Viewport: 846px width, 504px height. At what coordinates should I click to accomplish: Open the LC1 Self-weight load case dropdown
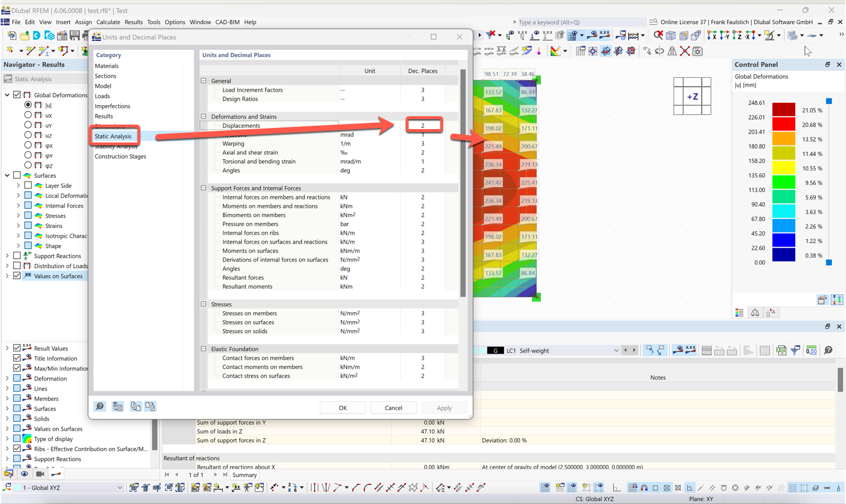616,351
